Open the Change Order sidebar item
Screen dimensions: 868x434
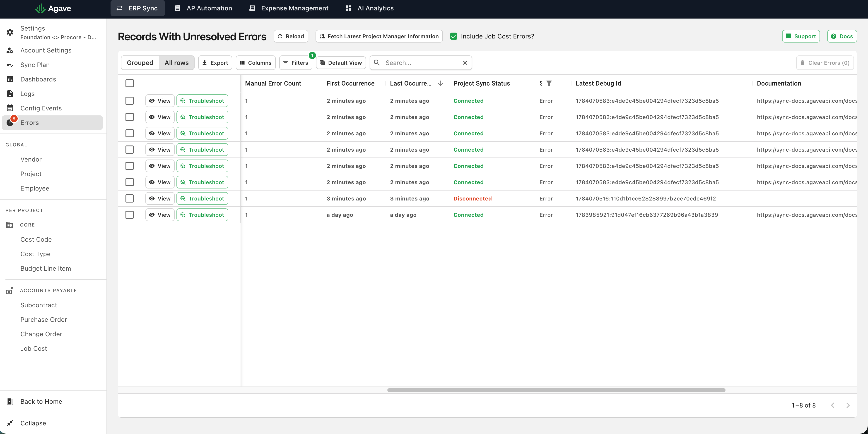pyautogui.click(x=41, y=334)
